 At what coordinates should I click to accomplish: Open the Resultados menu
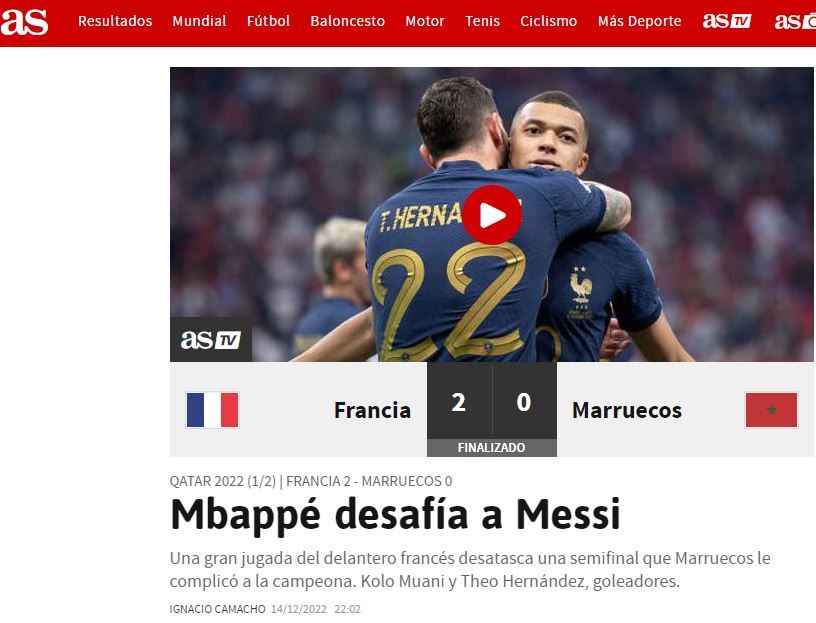[x=115, y=21]
